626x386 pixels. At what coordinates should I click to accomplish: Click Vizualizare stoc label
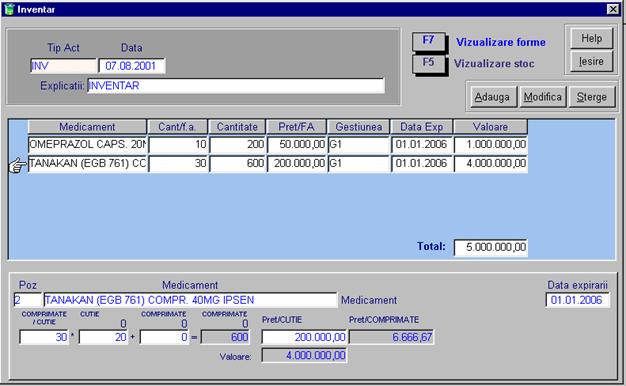494,63
